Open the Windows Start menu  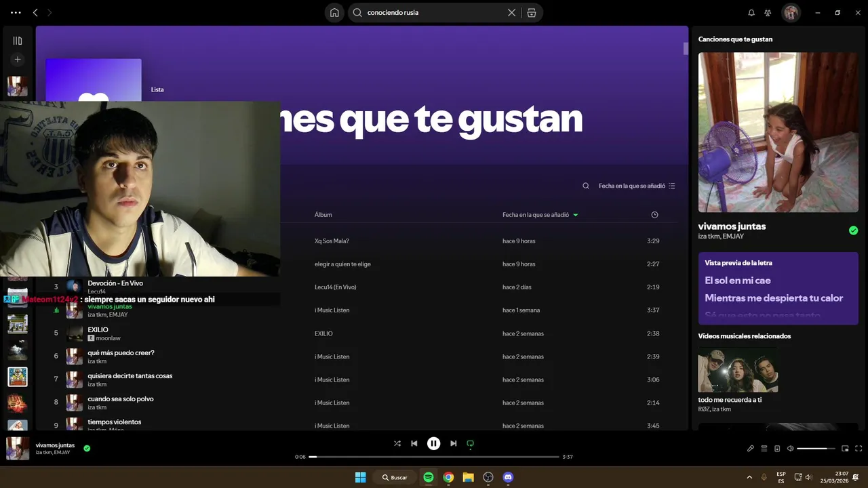[x=361, y=477]
